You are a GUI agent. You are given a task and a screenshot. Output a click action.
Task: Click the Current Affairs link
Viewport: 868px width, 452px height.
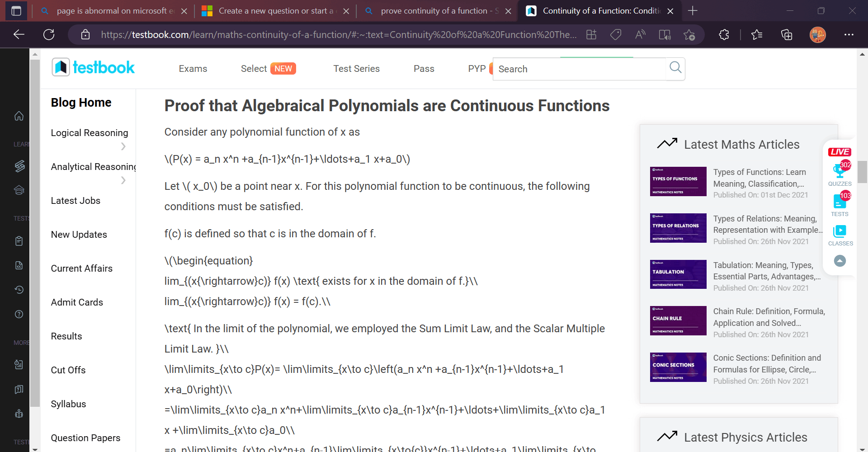click(x=81, y=268)
